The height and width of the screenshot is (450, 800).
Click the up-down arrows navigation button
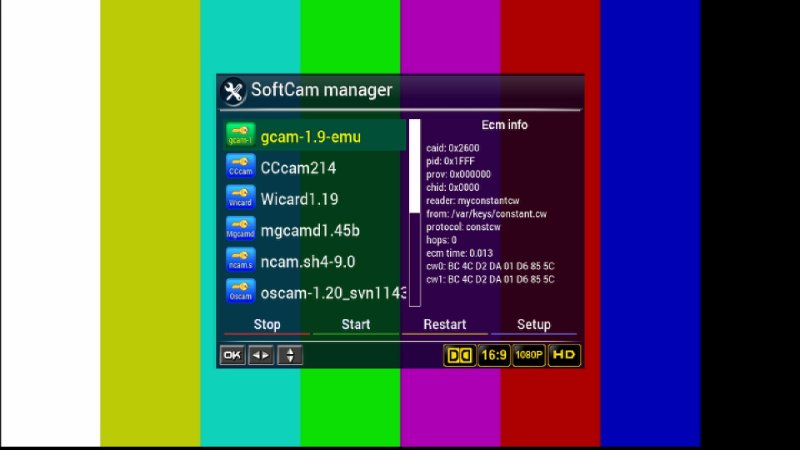coord(290,355)
